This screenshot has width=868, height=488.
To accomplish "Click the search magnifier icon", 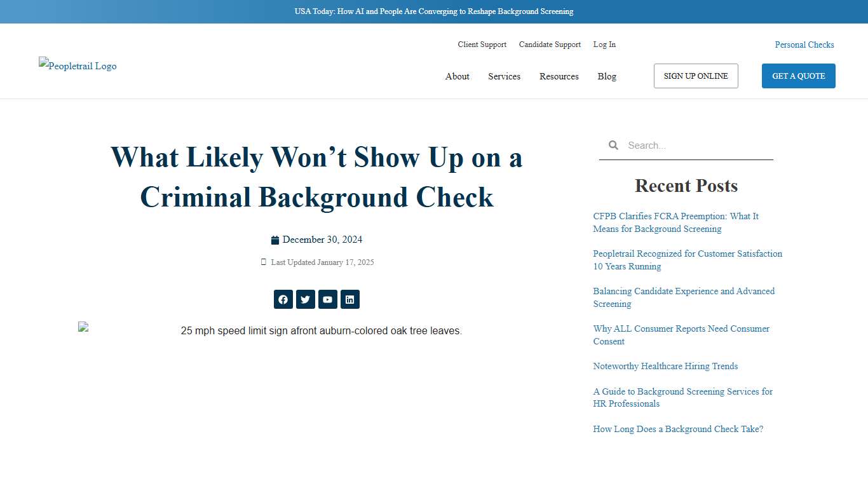I will (x=613, y=145).
